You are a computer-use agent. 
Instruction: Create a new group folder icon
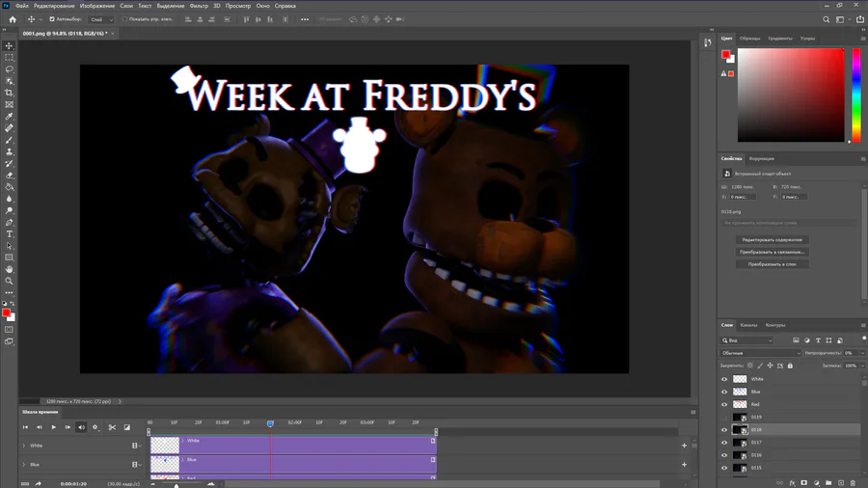828,483
